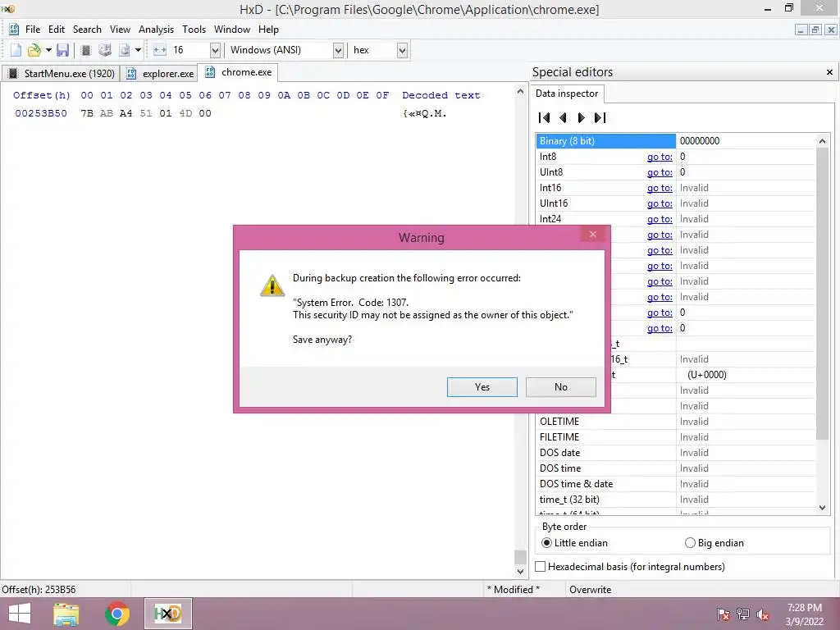Click the Open disk toolbar icon
The width and height of the screenshot is (840, 630).
pyautogui.click(x=105, y=50)
